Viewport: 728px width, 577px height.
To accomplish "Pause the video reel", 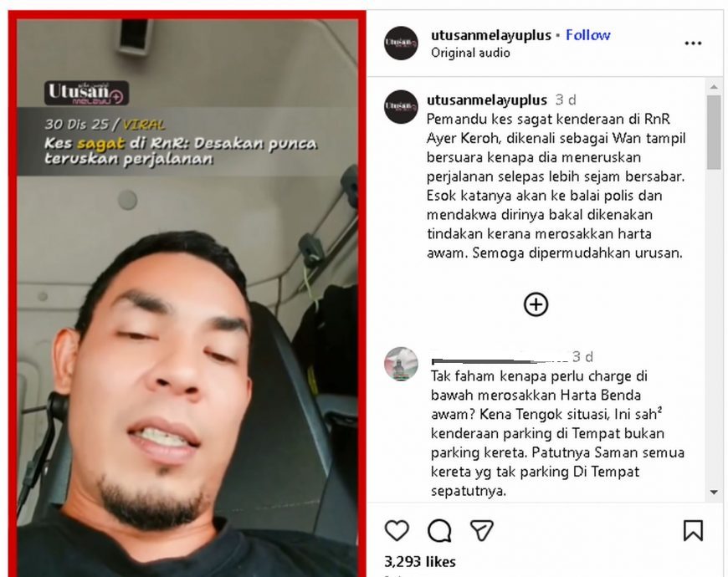I will click(x=187, y=297).
